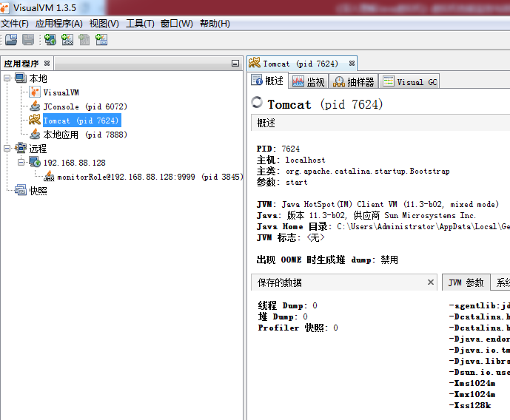
Task: Minimize the Applications panel
Action: pos(235,63)
